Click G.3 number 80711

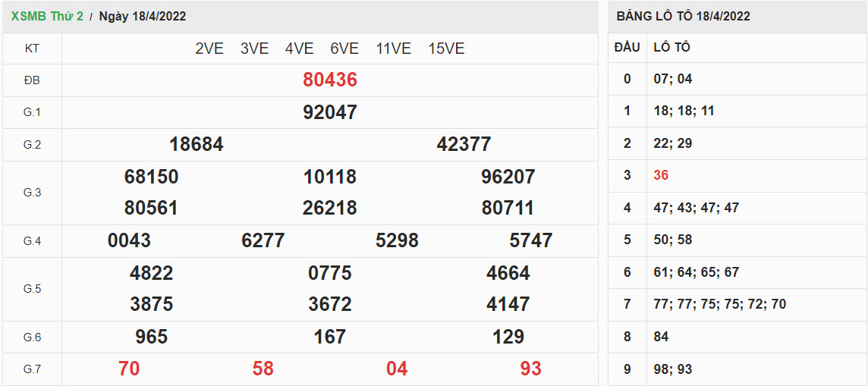click(508, 208)
